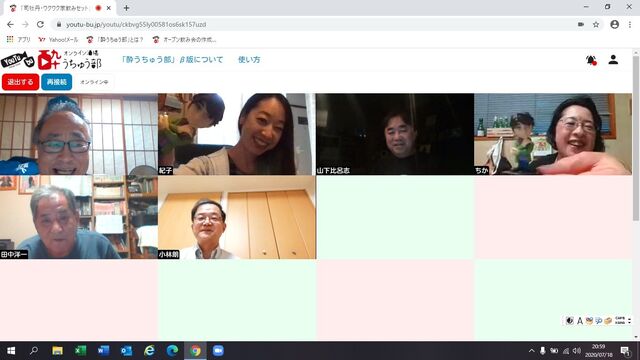Open the taskbar clock and date
The image size is (640, 360).
pyautogui.click(x=599, y=351)
